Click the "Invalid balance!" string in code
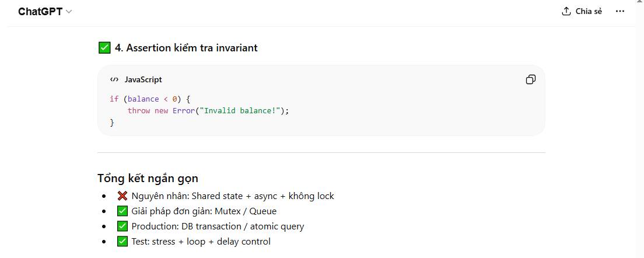The width and height of the screenshot is (644, 258). [242, 111]
